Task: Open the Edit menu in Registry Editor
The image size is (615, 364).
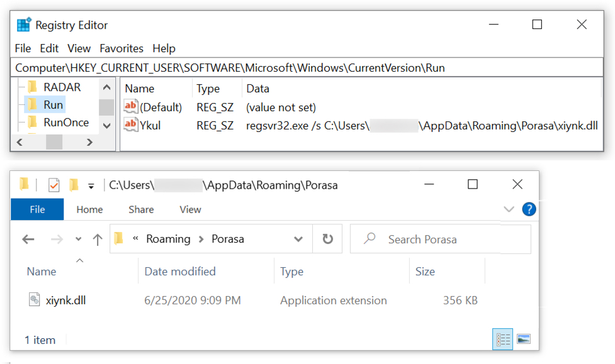Action: point(49,48)
